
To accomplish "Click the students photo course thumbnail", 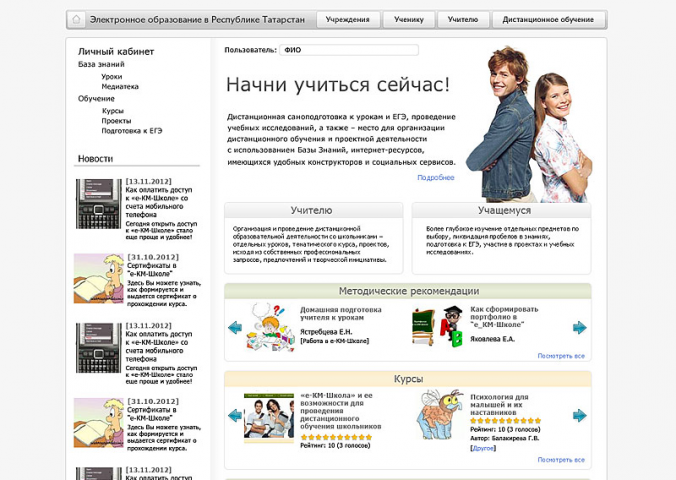I will point(269,417).
